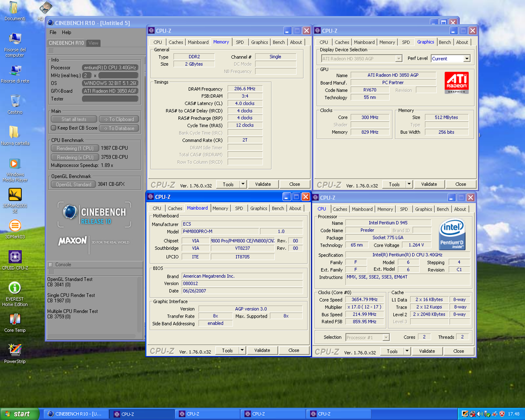The width and height of the screenshot is (525, 420).
Task: Click To Clipboard button in Cinebench
Action: 119,119
